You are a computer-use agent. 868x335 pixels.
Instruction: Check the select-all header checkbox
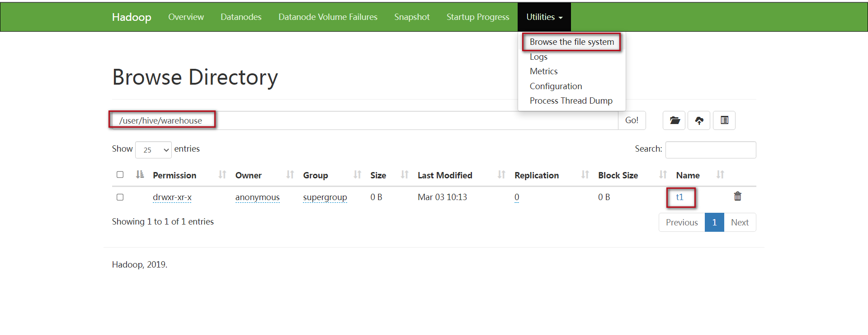120,175
